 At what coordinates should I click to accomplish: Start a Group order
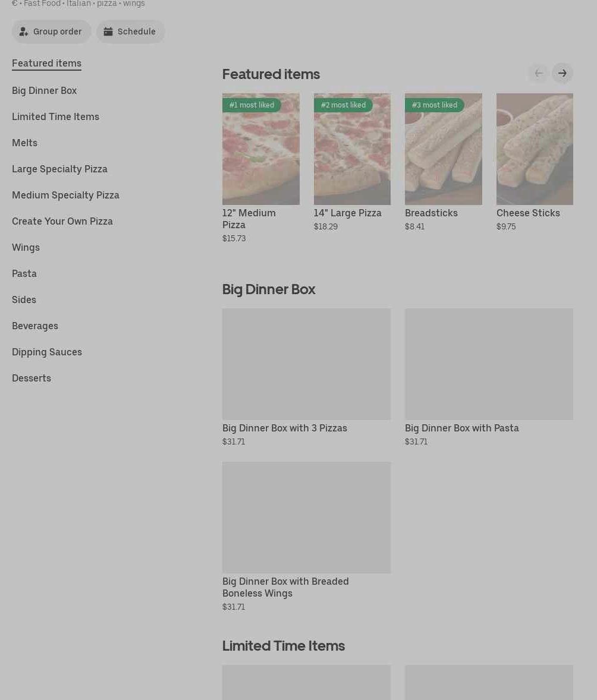[51, 31]
